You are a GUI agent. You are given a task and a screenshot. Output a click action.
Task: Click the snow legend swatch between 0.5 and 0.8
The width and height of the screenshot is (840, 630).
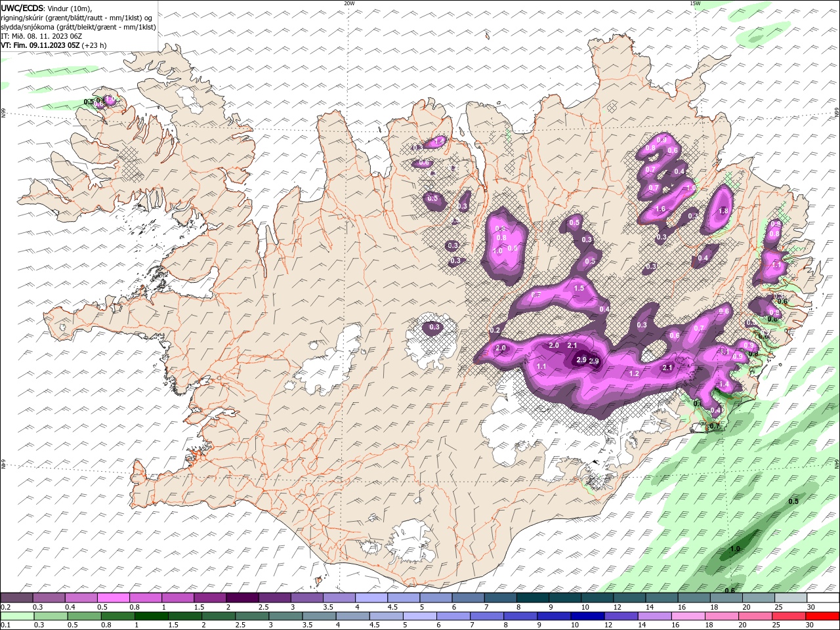click(x=114, y=598)
